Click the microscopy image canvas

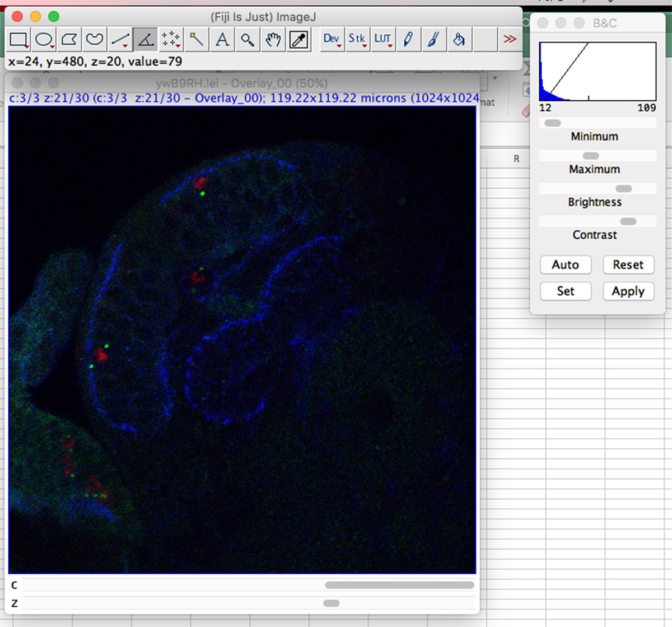[x=242, y=340]
